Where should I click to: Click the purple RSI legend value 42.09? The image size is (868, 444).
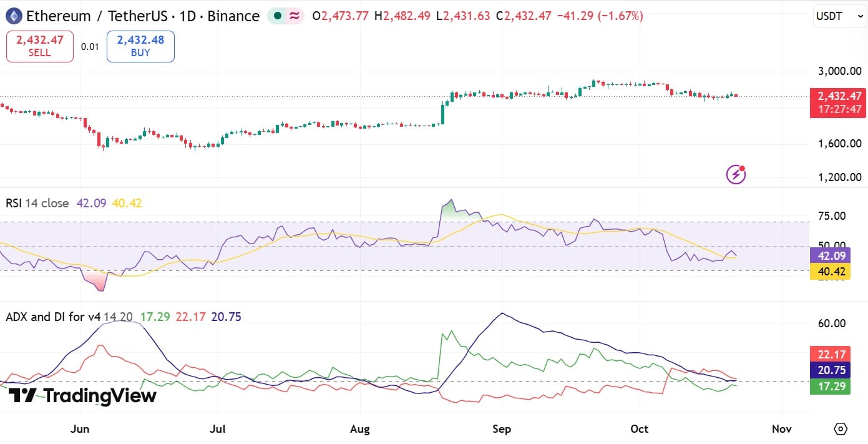tap(90, 203)
